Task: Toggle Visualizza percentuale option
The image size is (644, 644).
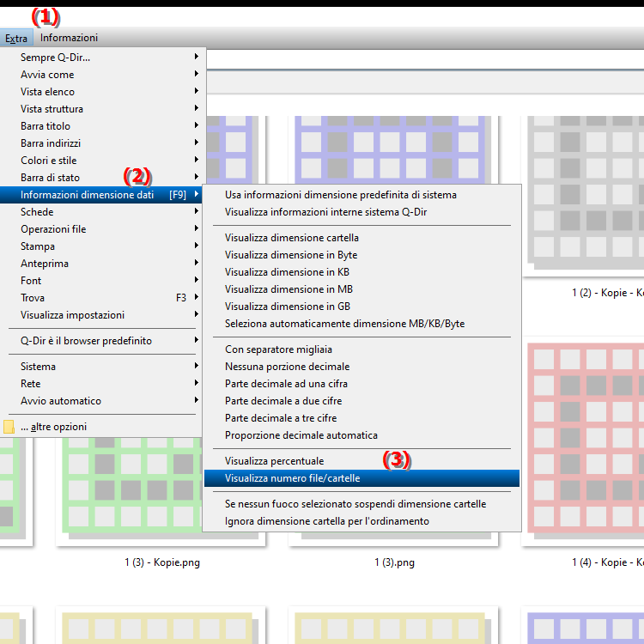Action: tap(274, 461)
